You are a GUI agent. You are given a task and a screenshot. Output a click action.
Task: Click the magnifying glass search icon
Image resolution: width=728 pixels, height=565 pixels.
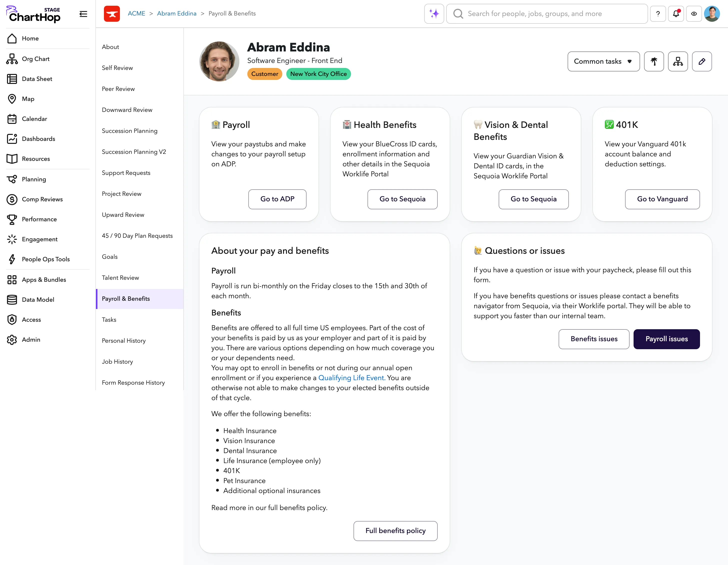pos(458,14)
